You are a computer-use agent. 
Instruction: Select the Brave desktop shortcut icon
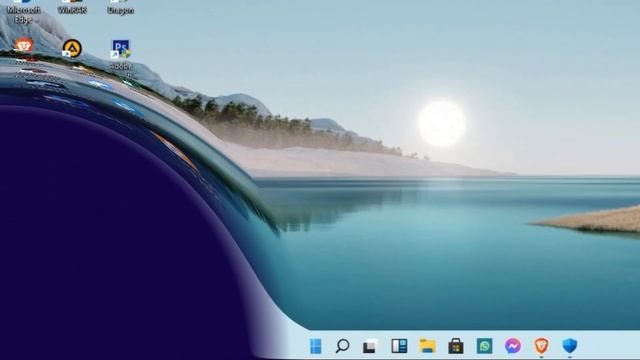pos(23,45)
